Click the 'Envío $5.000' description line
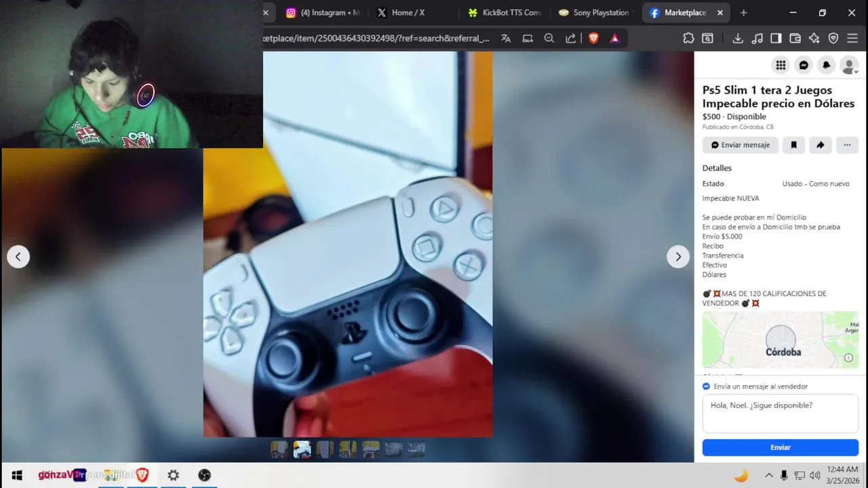This screenshot has height=488, width=868. click(722, 237)
